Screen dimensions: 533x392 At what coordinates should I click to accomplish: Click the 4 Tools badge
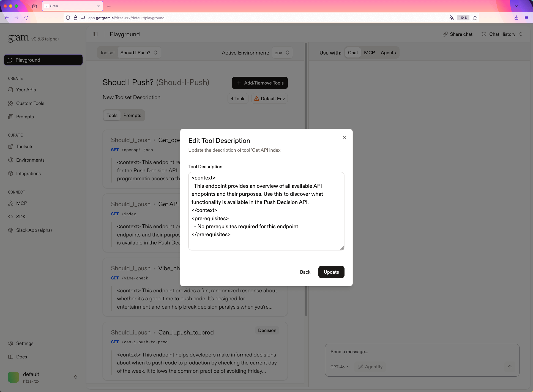coord(238,99)
